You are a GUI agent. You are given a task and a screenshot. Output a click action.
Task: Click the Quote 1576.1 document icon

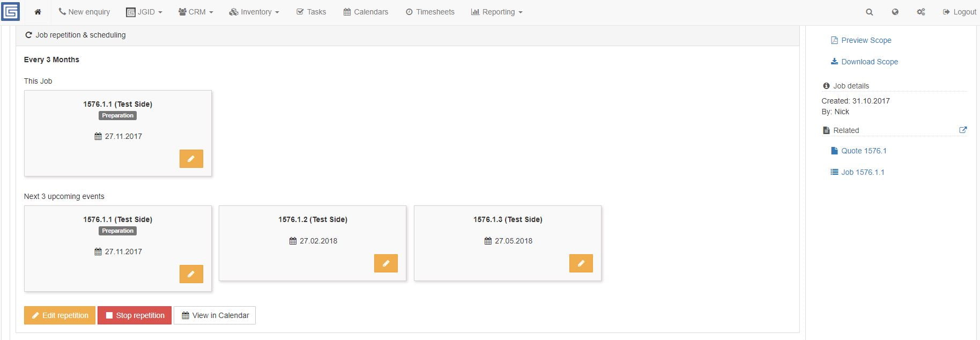834,151
